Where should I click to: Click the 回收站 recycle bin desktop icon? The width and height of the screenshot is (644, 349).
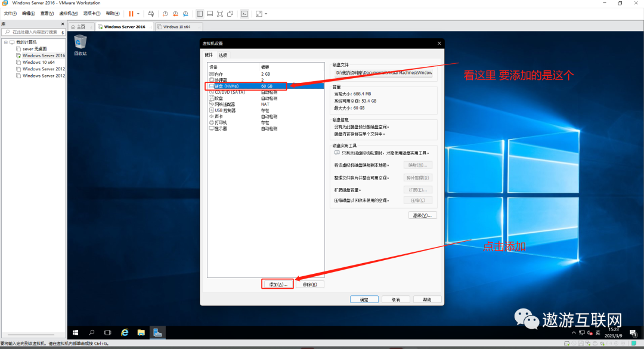tap(80, 45)
